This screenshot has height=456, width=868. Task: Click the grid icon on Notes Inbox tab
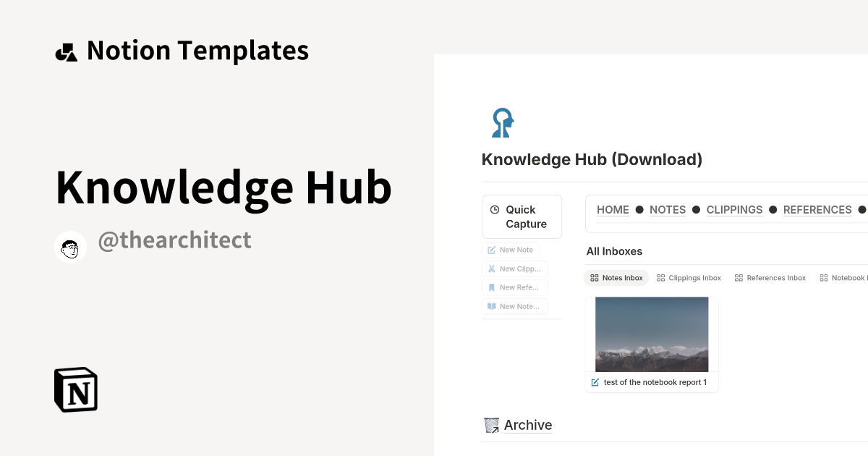click(595, 277)
